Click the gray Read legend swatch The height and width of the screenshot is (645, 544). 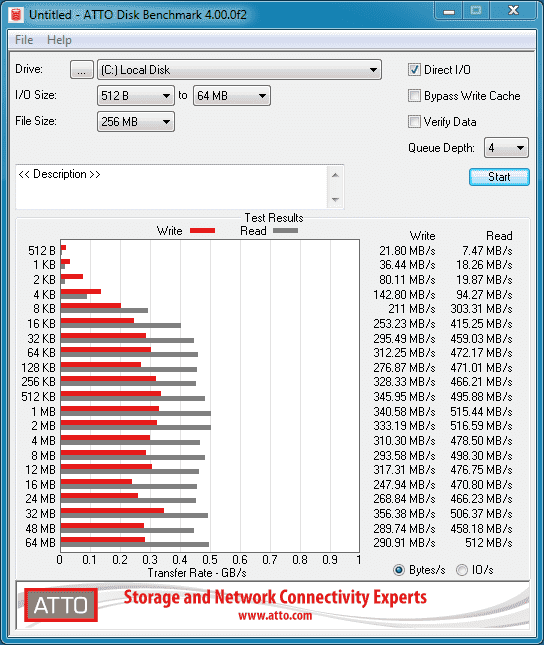pyautogui.click(x=286, y=231)
